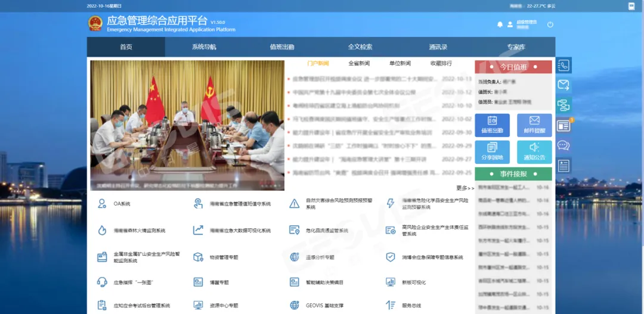The width and height of the screenshot is (644, 314).
Task: Click the 更多>> link under news list
Action: 465,188
